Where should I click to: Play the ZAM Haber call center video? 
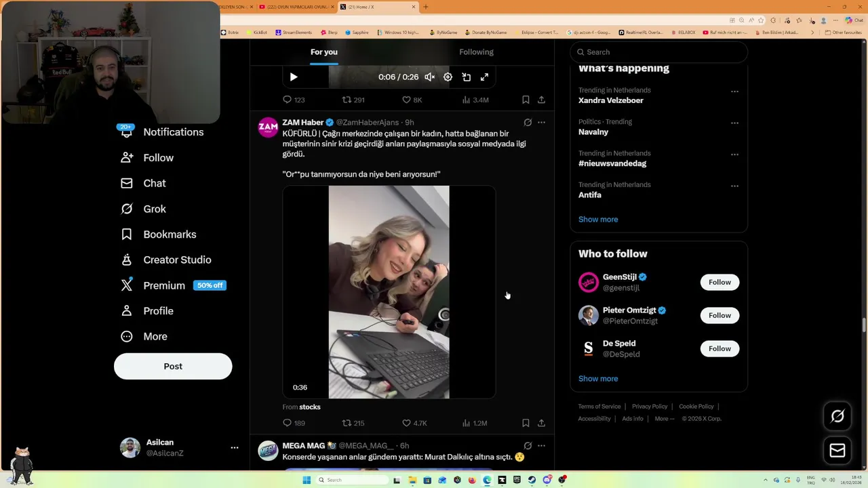click(389, 292)
